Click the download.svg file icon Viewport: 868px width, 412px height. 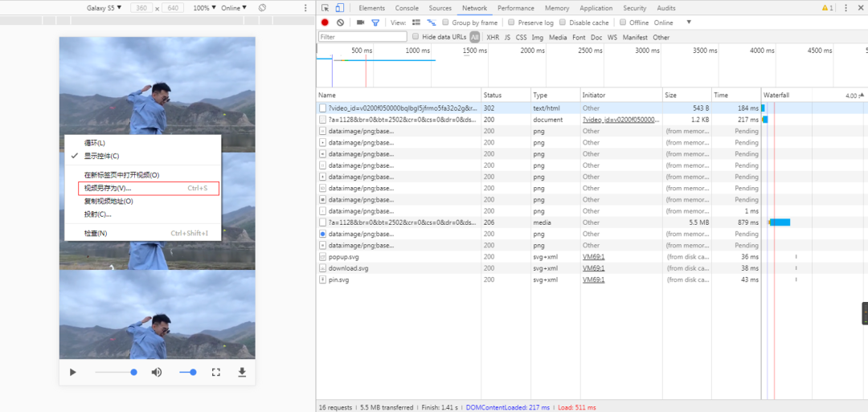point(323,268)
